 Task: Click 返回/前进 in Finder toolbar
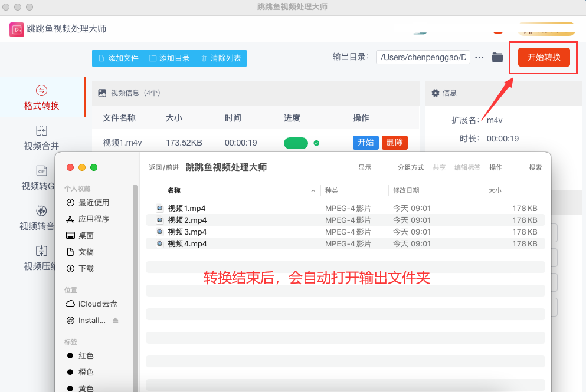pos(163,167)
